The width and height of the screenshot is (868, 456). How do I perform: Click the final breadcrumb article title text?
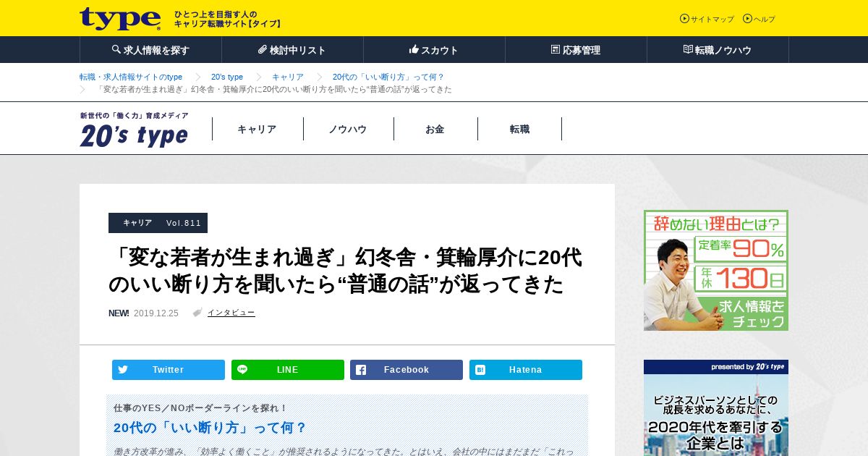pos(274,89)
